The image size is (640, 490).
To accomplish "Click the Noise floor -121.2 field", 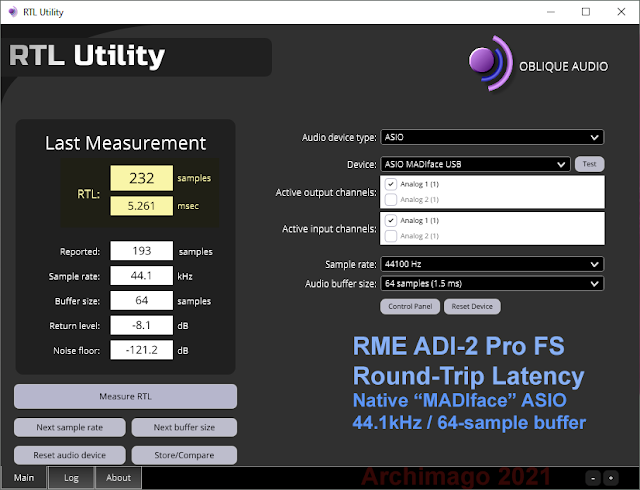I will [142, 350].
